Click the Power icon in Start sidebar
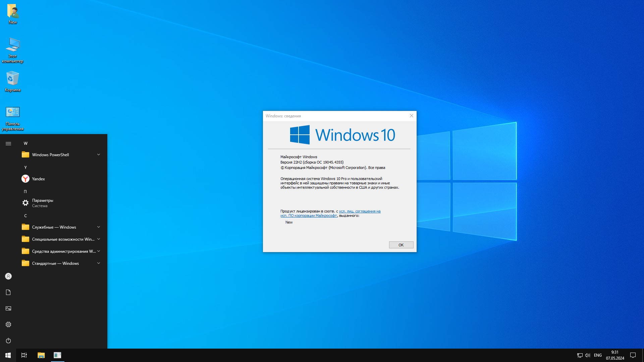Viewport: 644px width, 362px height. (8, 341)
